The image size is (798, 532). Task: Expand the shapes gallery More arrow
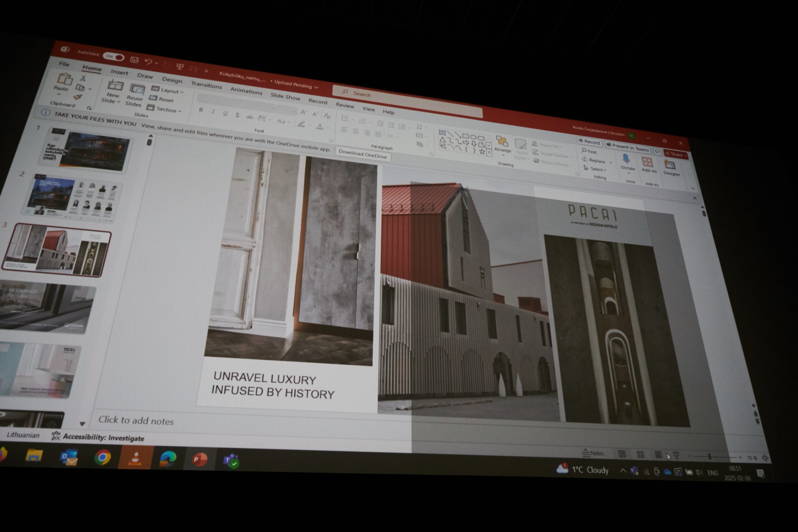tap(489, 153)
